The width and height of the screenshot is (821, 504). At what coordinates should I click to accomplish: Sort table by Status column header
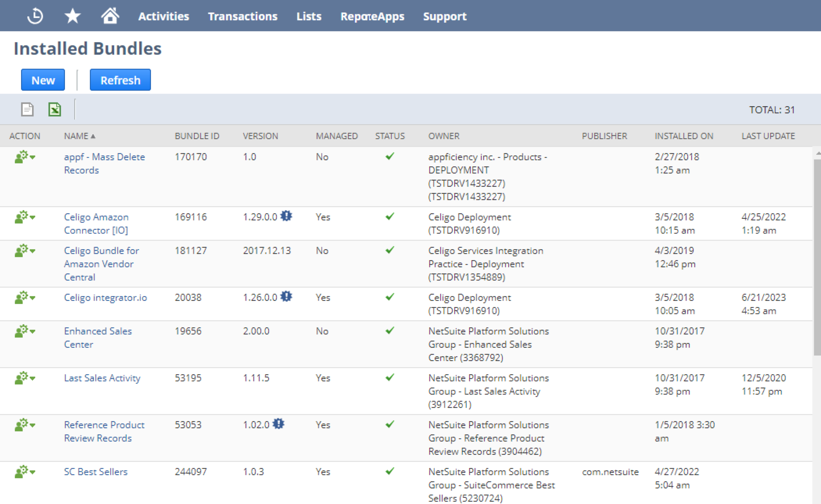390,136
